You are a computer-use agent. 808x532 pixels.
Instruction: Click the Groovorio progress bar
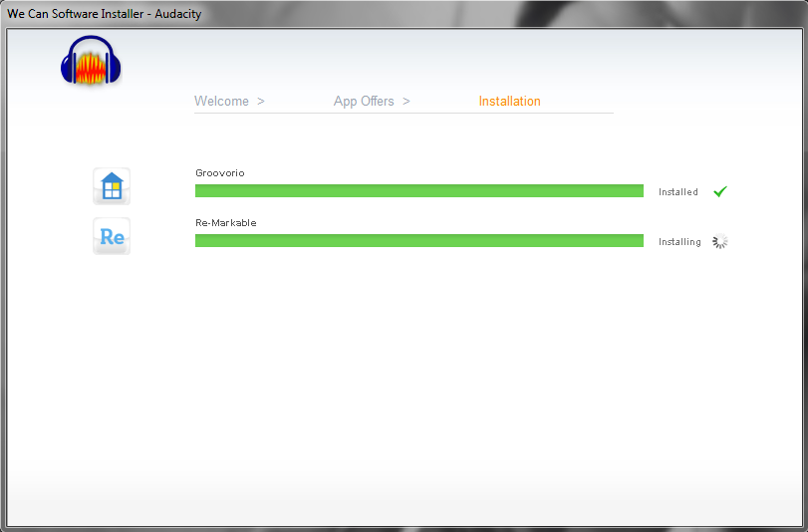(x=419, y=190)
